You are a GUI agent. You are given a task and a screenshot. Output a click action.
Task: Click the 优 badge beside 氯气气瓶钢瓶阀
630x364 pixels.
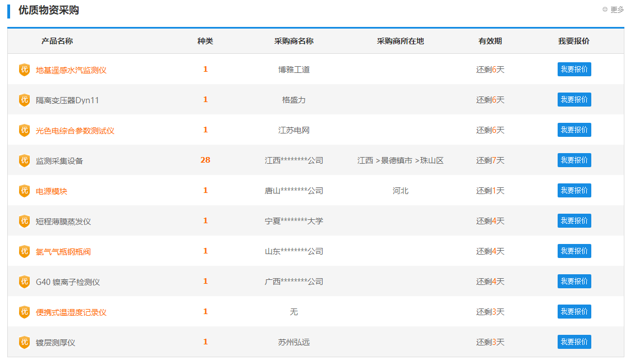point(24,251)
